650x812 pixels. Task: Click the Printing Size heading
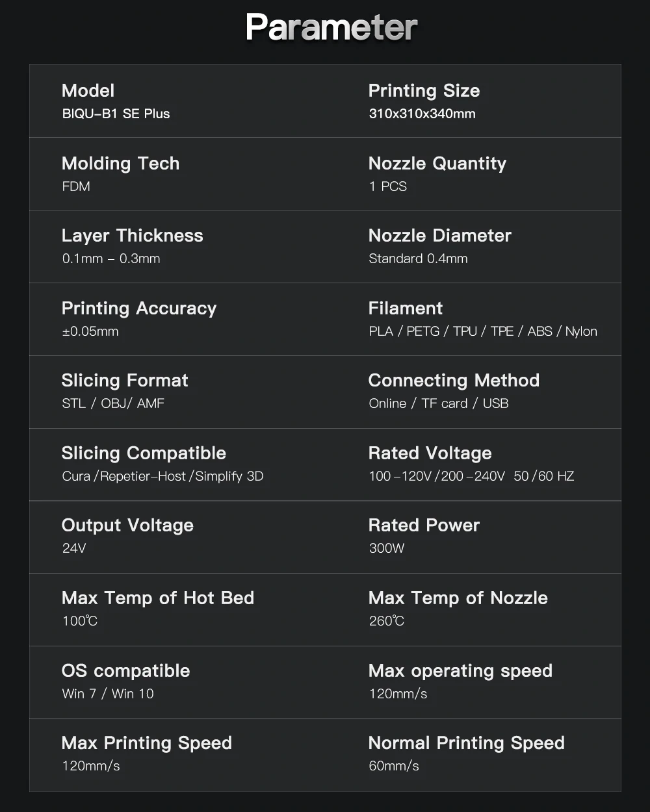pos(424,91)
